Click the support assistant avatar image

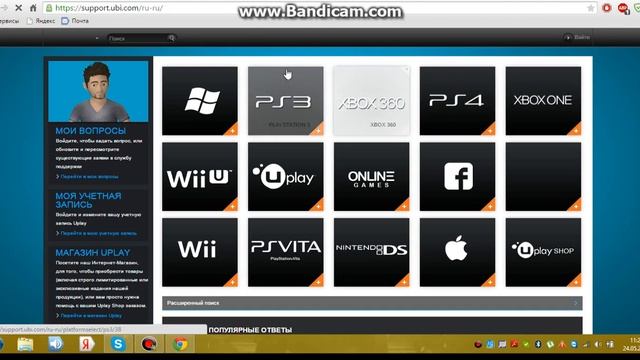coord(98,91)
